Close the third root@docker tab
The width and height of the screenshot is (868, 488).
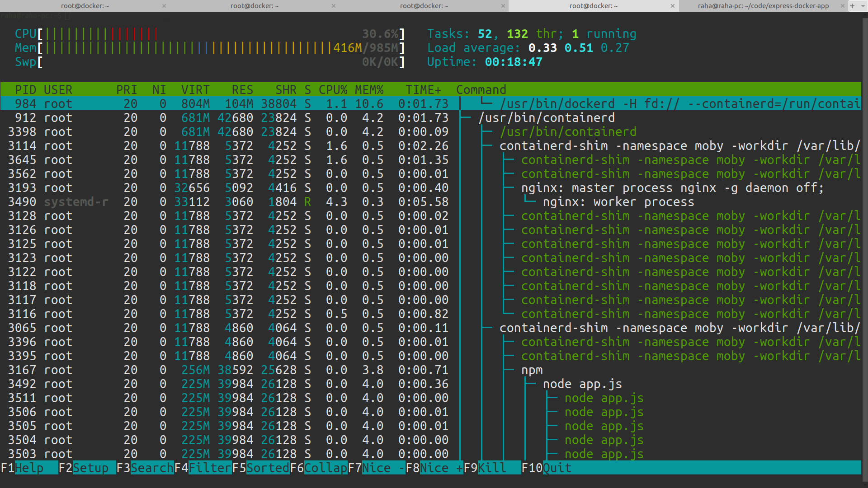click(503, 6)
